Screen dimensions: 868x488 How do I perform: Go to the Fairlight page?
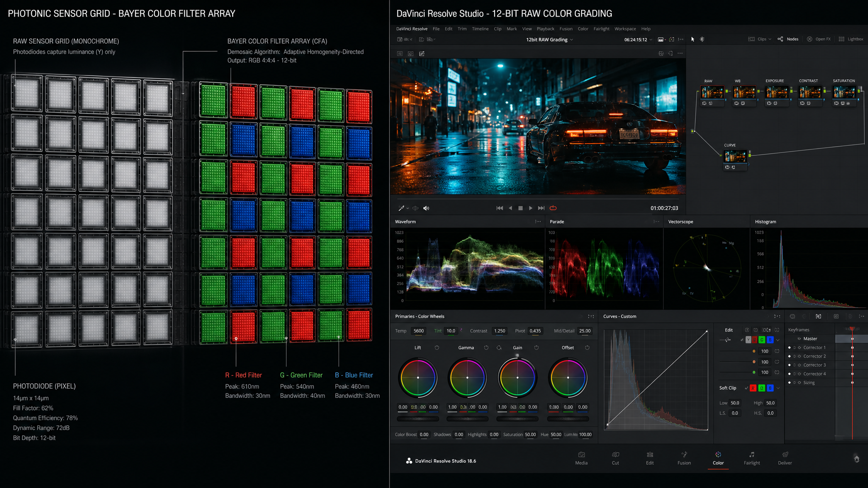[752, 458]
